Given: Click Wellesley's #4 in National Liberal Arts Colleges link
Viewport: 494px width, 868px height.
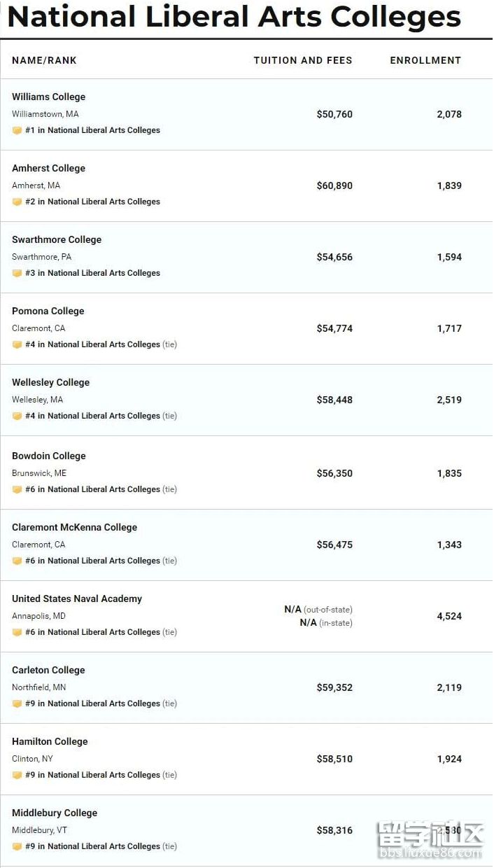Looking at the screenshot, I should tap(92, 416).
